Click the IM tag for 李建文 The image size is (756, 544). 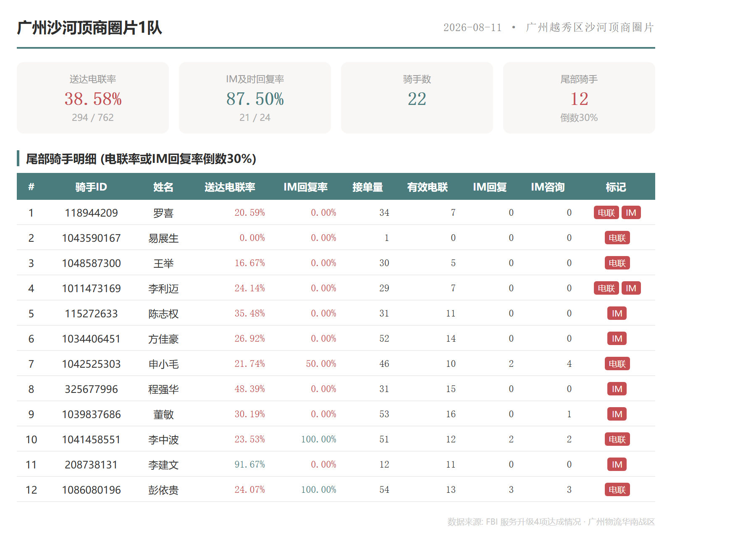click(617, 464)
